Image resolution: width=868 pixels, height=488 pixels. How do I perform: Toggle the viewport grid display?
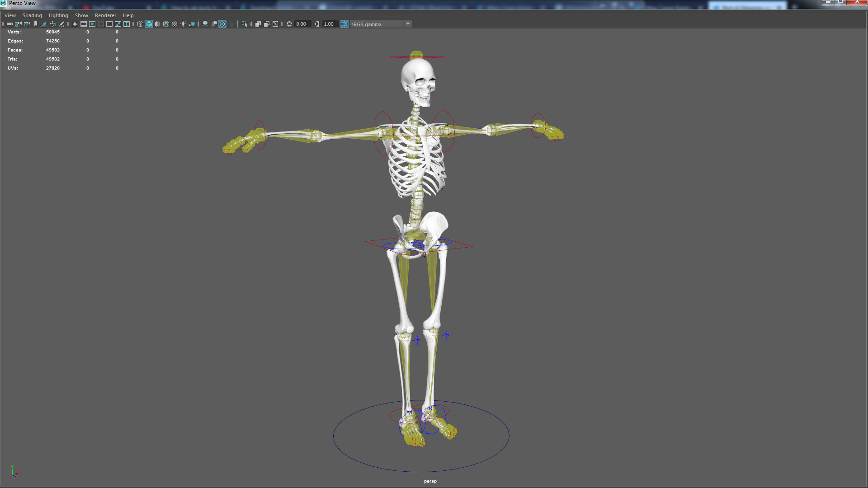coord(75,24)
